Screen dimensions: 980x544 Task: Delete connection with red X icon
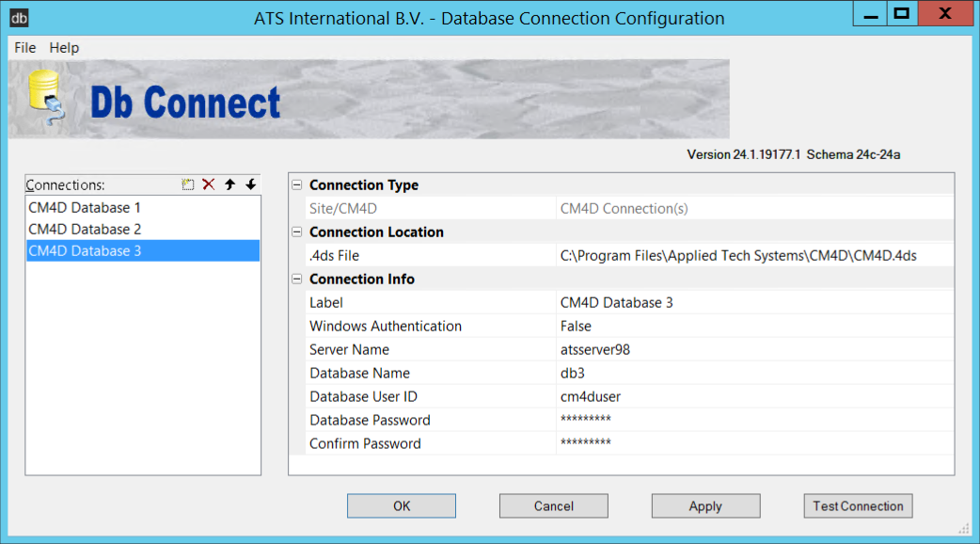[x=209, y=184]
